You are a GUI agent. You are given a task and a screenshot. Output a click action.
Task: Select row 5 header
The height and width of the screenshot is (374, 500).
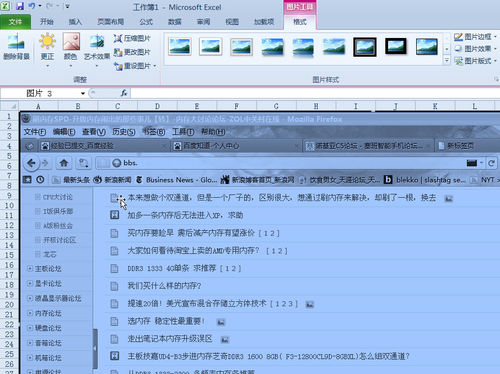9,156
